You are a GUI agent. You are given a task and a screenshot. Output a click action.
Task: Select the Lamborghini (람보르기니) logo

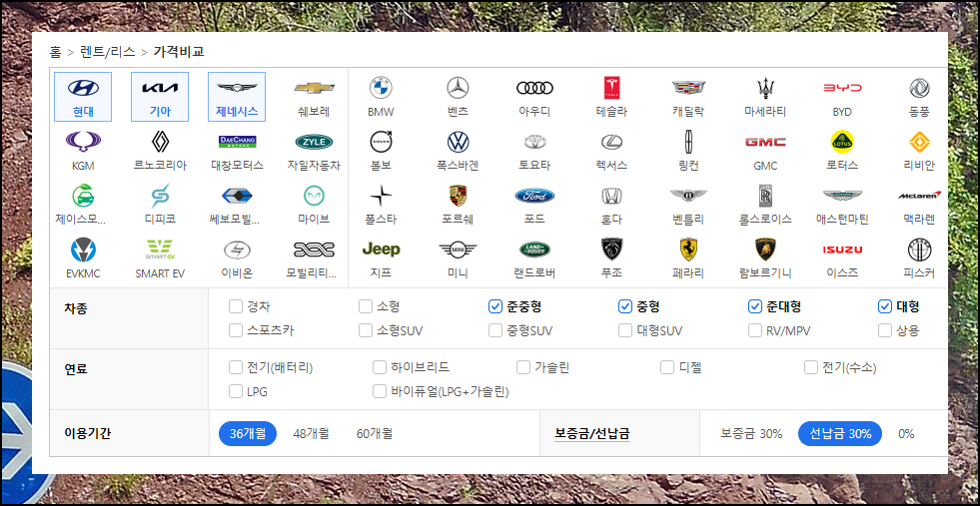765,250
